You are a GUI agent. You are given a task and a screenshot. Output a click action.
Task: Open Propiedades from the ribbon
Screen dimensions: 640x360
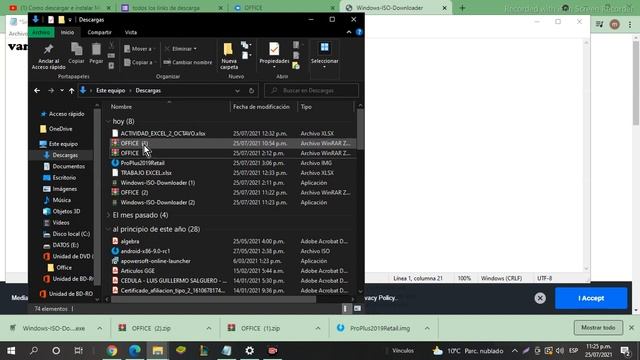(274, 53)
